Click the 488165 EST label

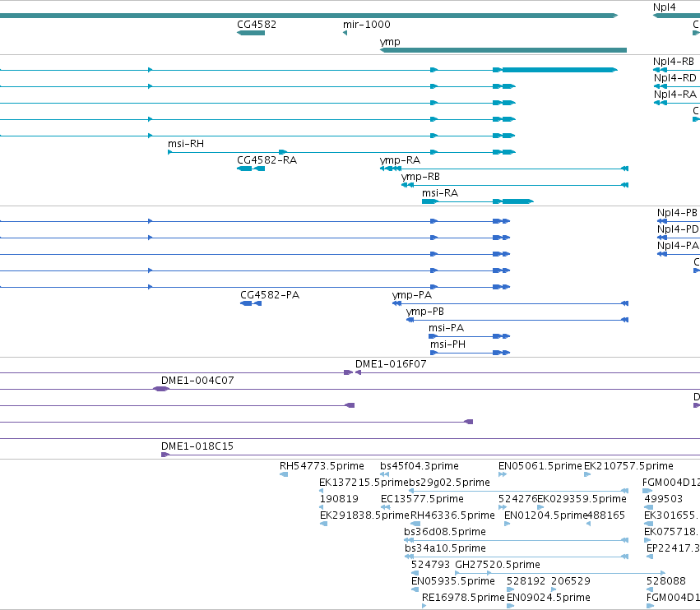(605, 515)
